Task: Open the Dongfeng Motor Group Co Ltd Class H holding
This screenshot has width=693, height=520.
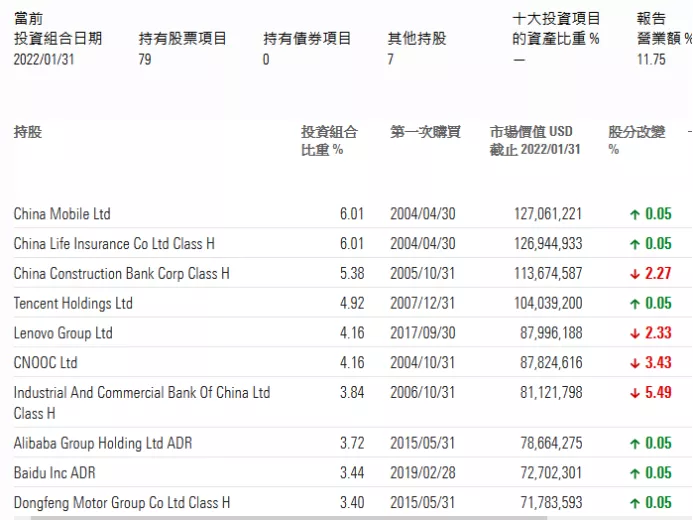Action: click(122, 503)
